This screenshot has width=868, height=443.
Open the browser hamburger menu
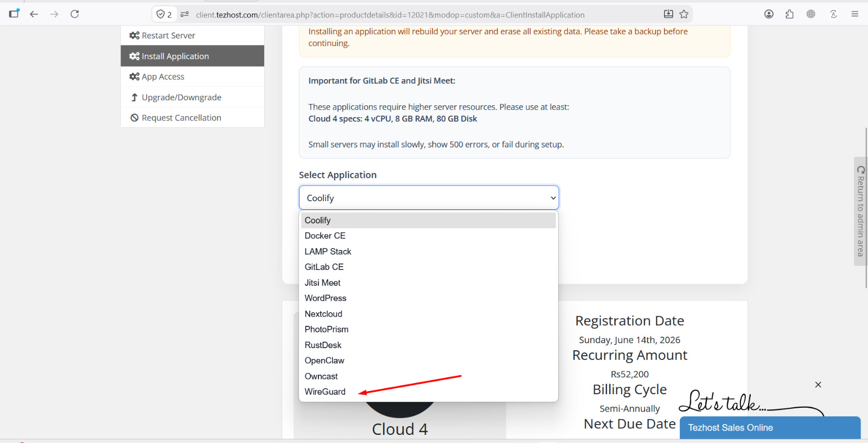[x=854, y=14]
